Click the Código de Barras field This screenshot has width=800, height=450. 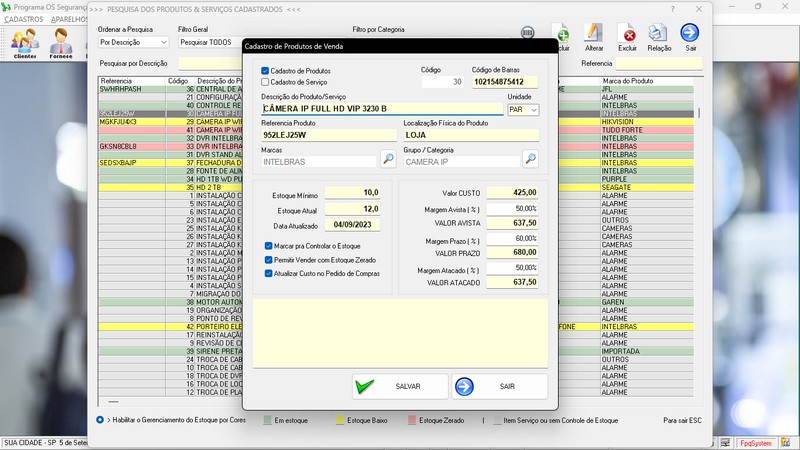(x=505, y=82)
